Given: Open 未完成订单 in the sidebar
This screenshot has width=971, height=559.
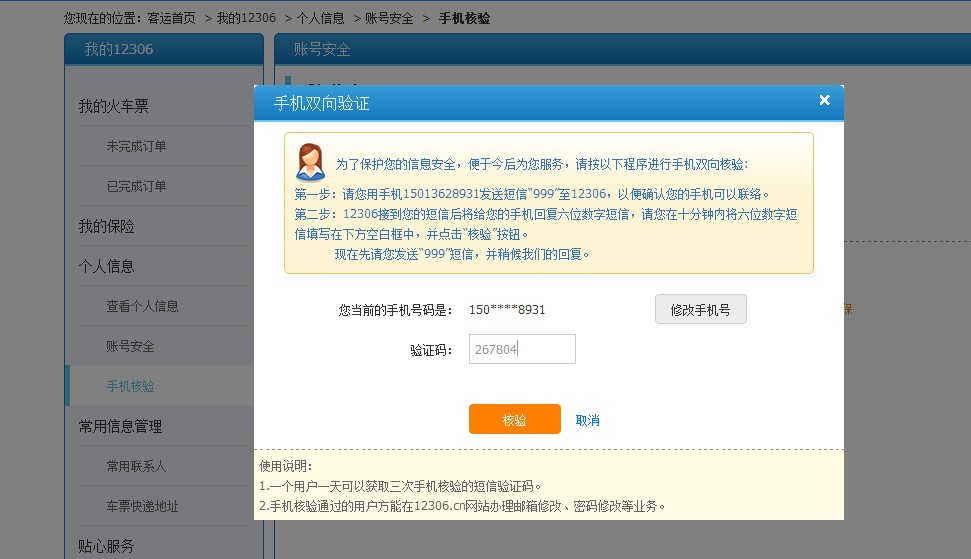Looking at the screenshot, I should click(x=136, y=146).
